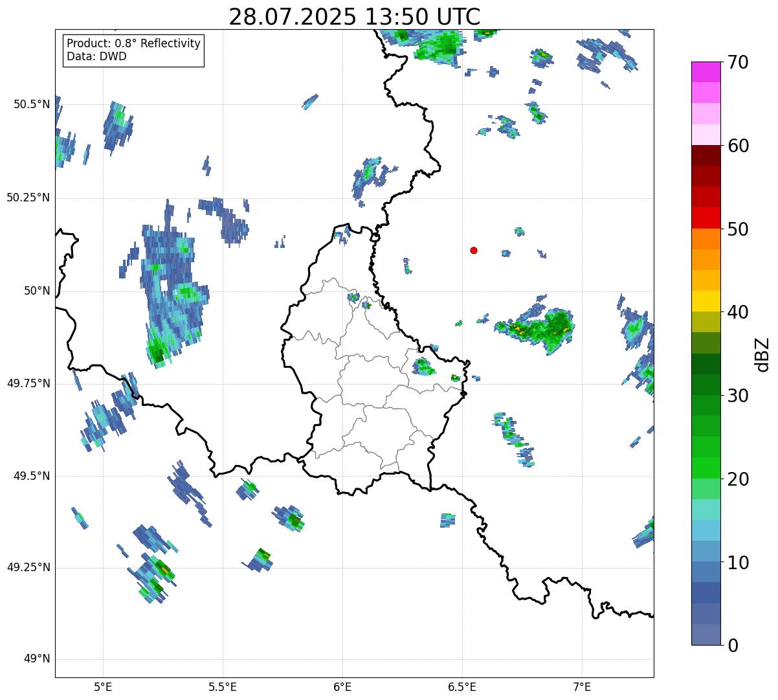Click the "49°N" latitude label
This screenshot has height=700, width=778.
click(37, 659)
